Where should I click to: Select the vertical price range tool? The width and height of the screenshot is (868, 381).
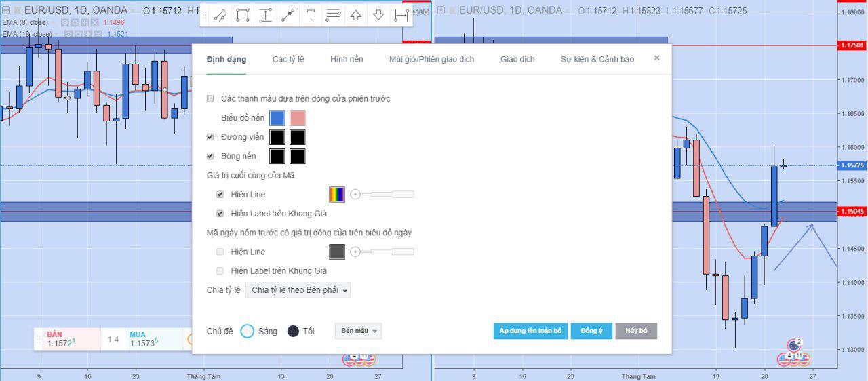[x=265, y=16]
